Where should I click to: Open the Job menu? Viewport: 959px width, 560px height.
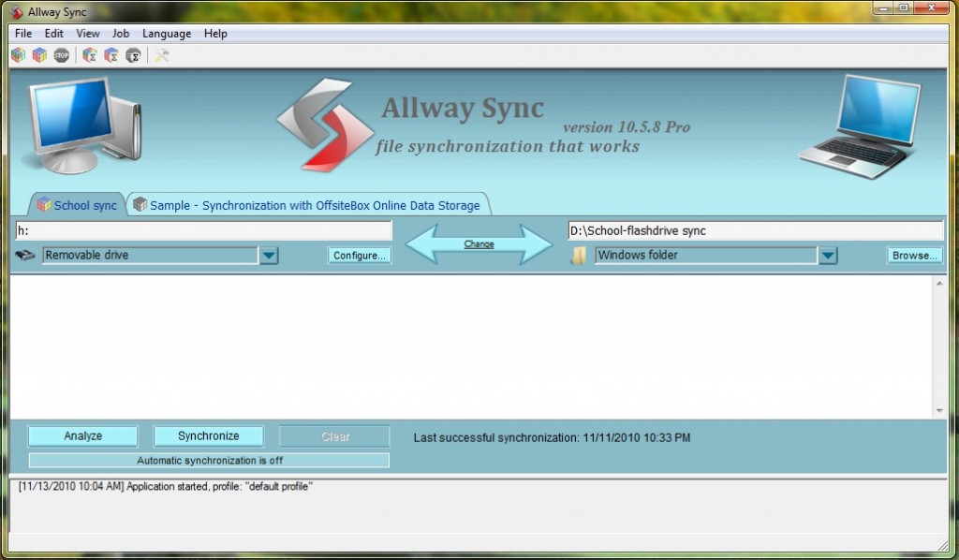121,34
